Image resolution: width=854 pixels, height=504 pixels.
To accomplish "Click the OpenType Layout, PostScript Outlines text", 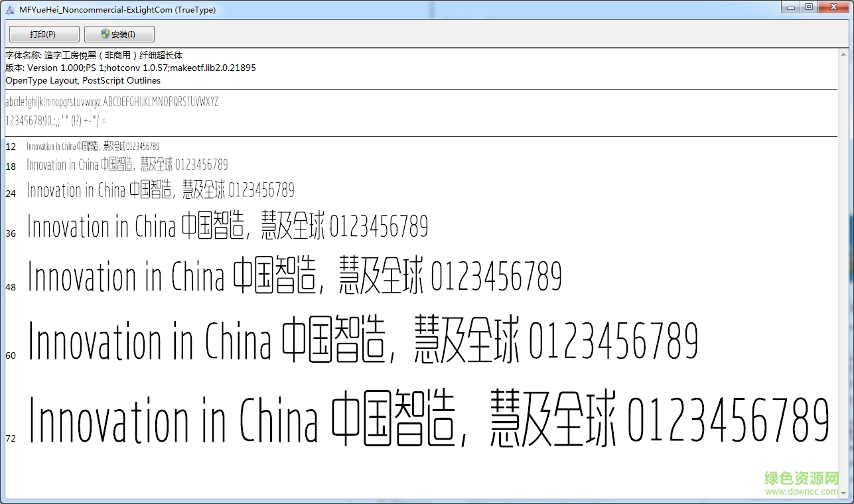I will point(82,80).
